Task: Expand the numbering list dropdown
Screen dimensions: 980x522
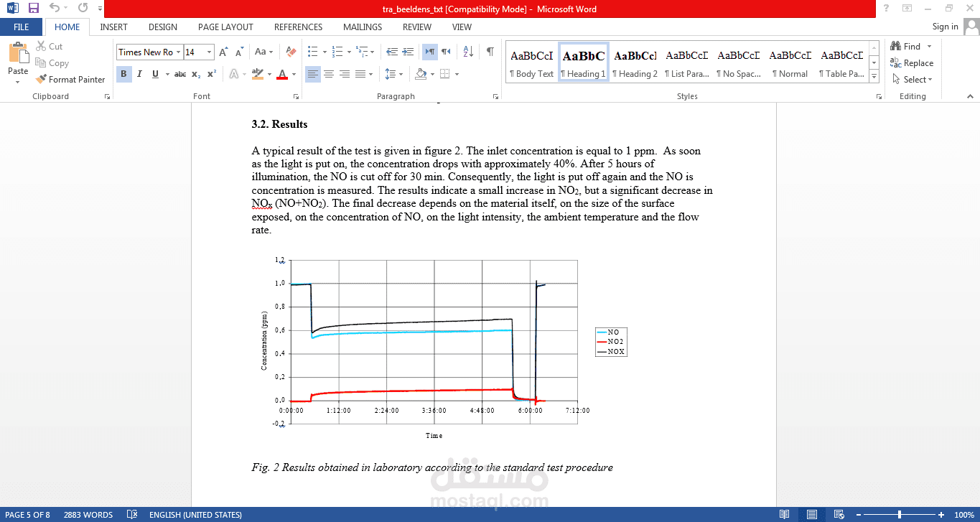Action: coord(349,52)
